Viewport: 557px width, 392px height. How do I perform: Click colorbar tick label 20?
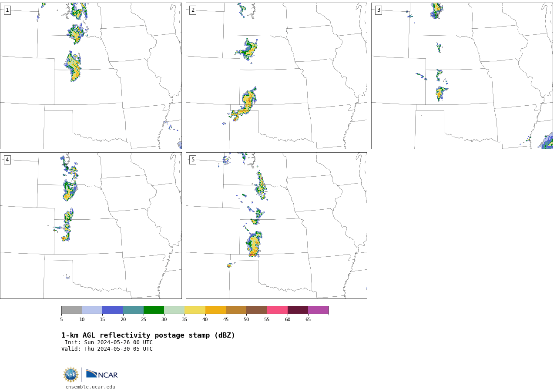(123, 320)
